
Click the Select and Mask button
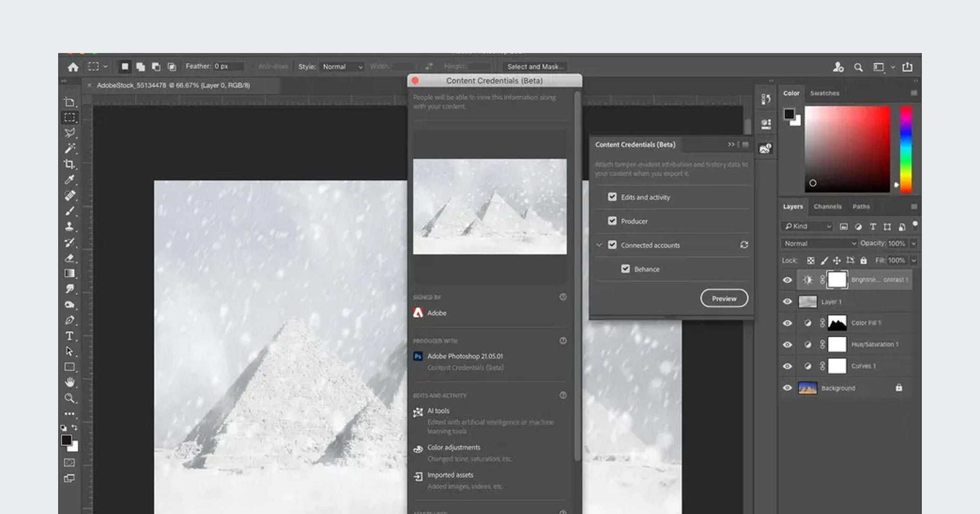535,67
